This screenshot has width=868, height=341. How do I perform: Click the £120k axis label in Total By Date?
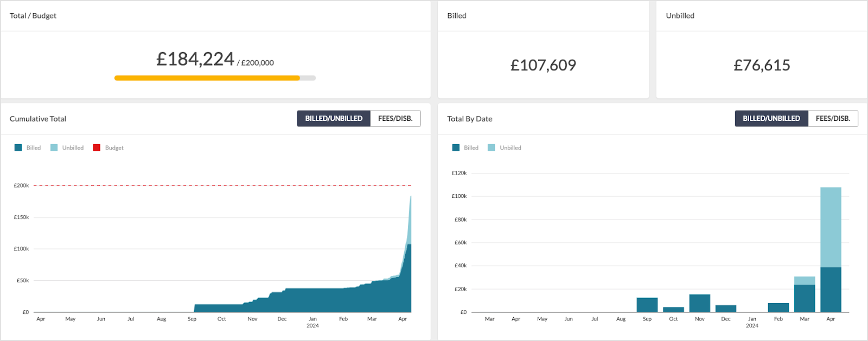coord(459,173)
